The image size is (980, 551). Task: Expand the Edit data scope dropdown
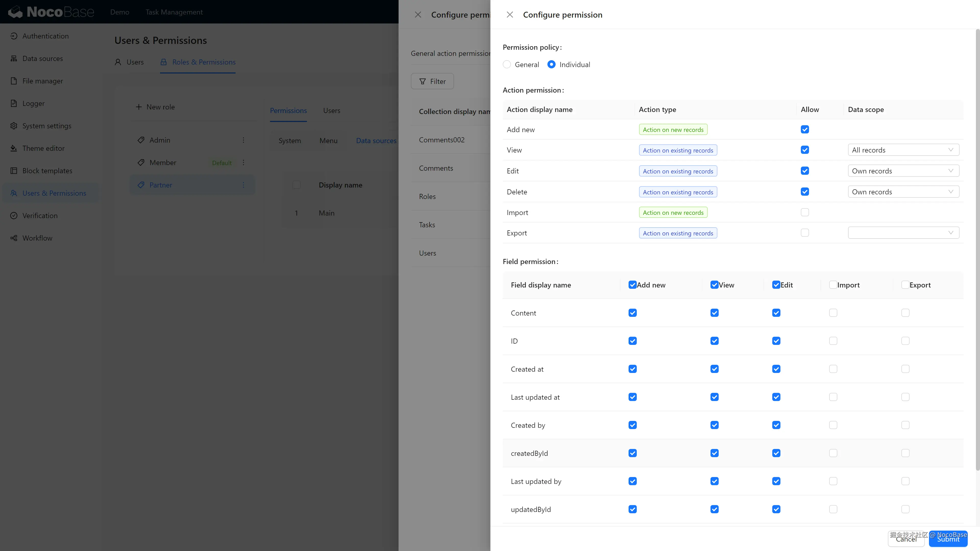click(x=903, y=171)
